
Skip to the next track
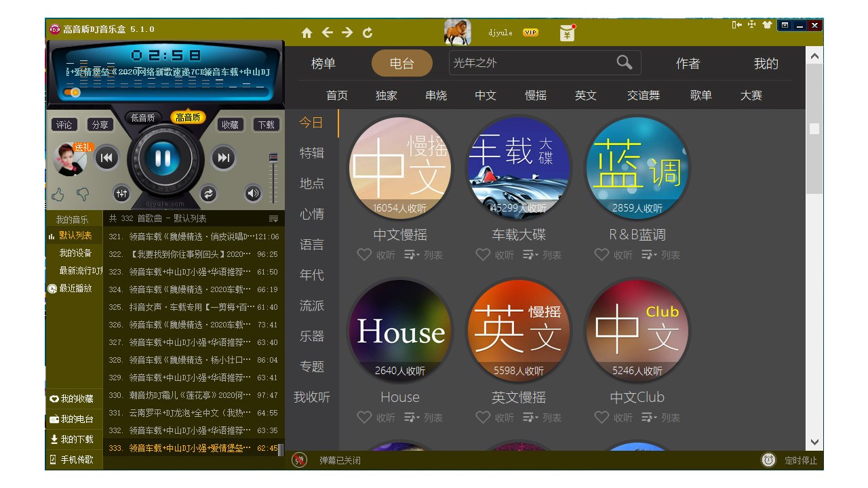223,158
